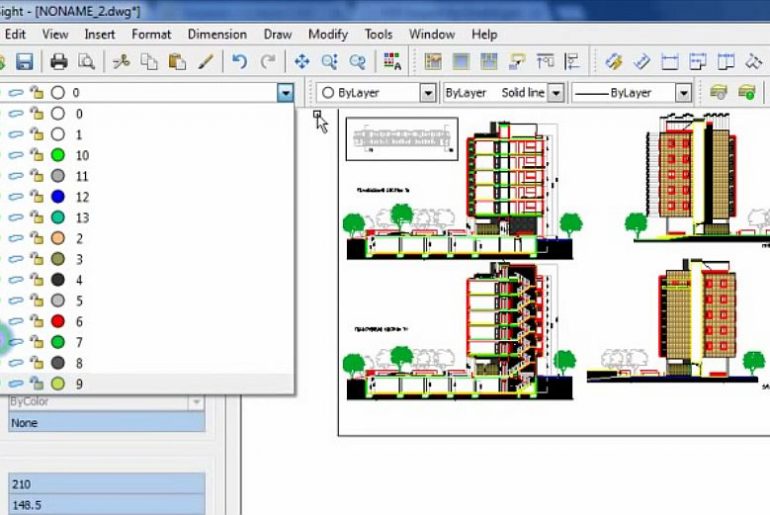
Task: Click the Undo arrow icon
Action: click(x=239, y=62)
